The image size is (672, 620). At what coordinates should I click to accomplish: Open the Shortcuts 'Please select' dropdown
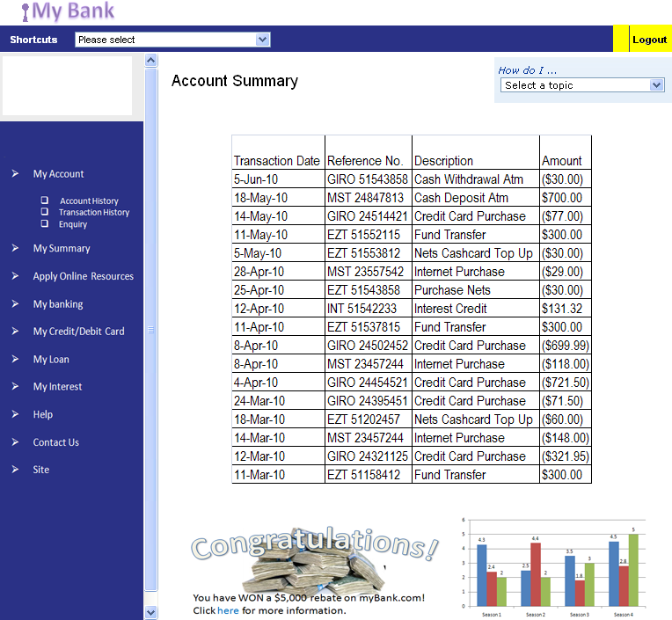pyautogui.click(x=172, y=40)
